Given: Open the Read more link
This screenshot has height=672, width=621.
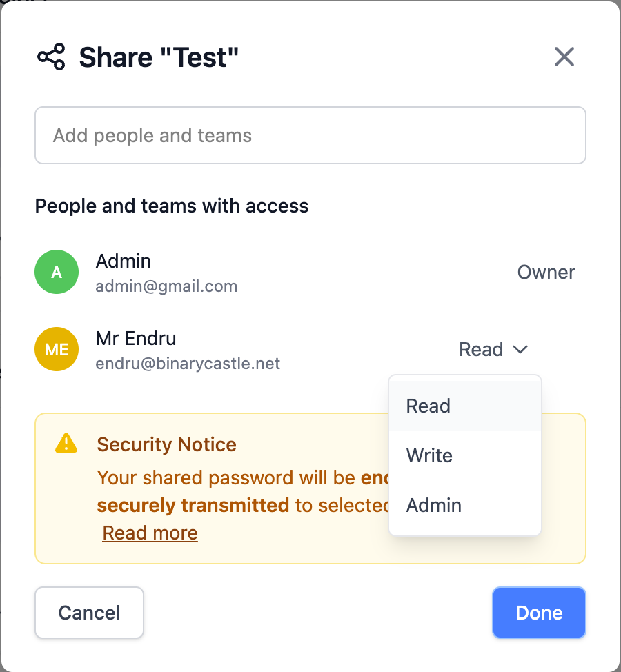Looking at the screenshot, I should [x=150, y=533].
